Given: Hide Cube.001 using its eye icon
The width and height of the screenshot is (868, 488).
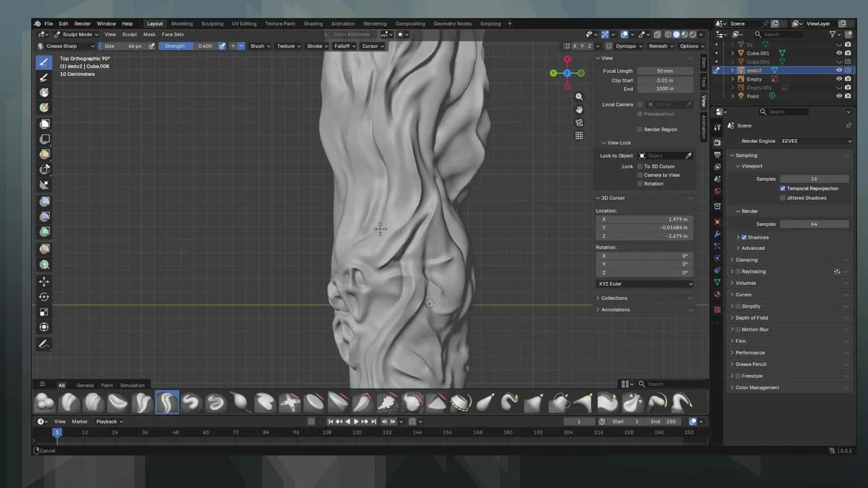Looking at the screenshot, I should coord(839,53).
